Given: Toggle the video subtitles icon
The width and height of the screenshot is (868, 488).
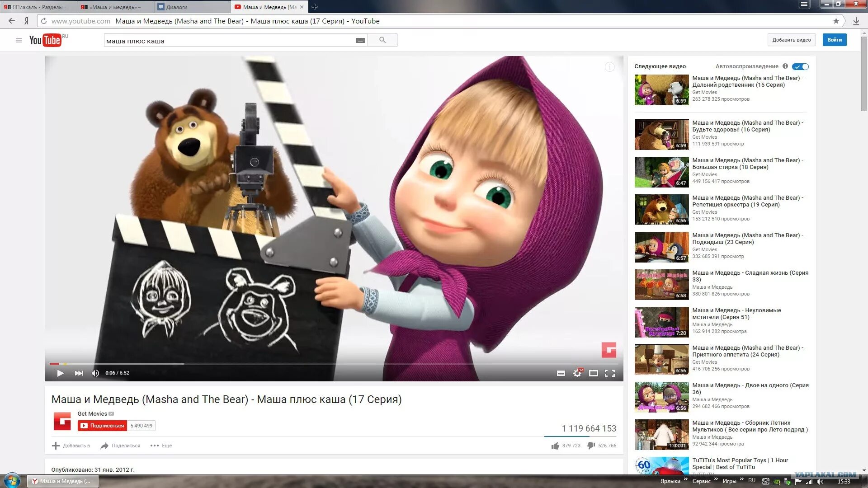Looking at the screenshot, I should click(x=561, y=373).
